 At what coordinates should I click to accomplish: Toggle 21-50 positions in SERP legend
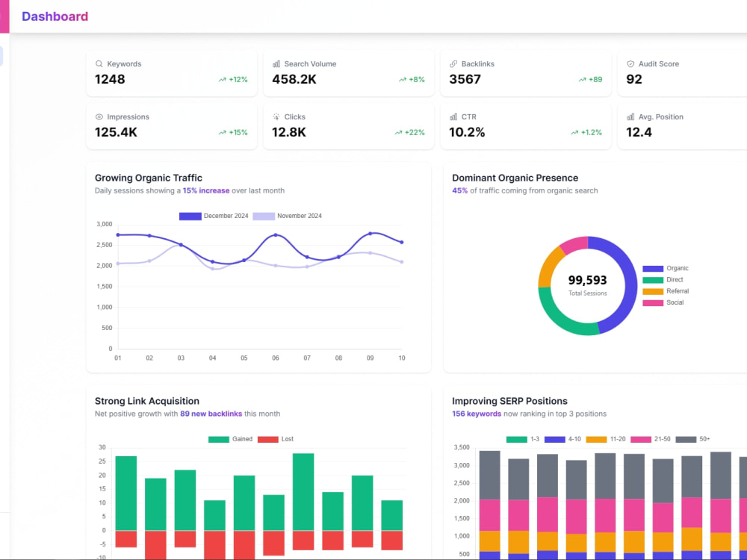(651, 439)
